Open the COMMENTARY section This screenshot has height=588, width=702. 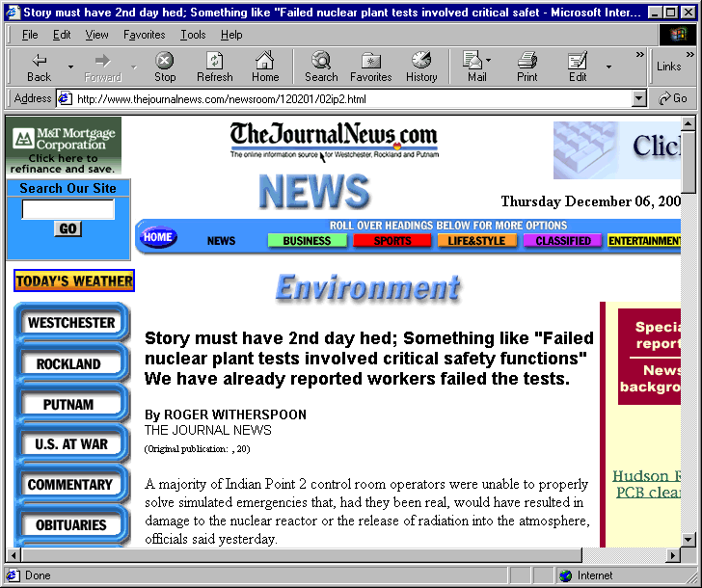[x=70, y=484]
